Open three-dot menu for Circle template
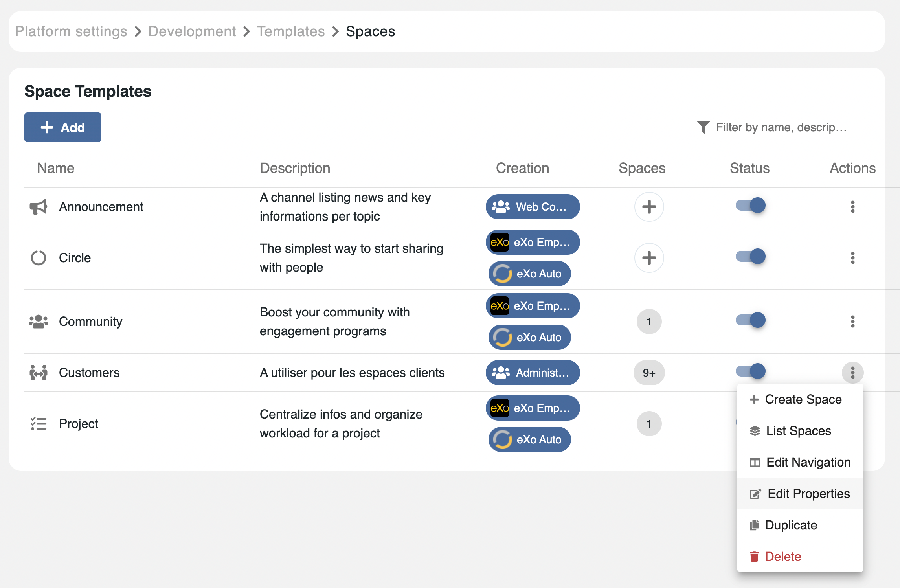 pyautogui.click(x=852, y=258)
